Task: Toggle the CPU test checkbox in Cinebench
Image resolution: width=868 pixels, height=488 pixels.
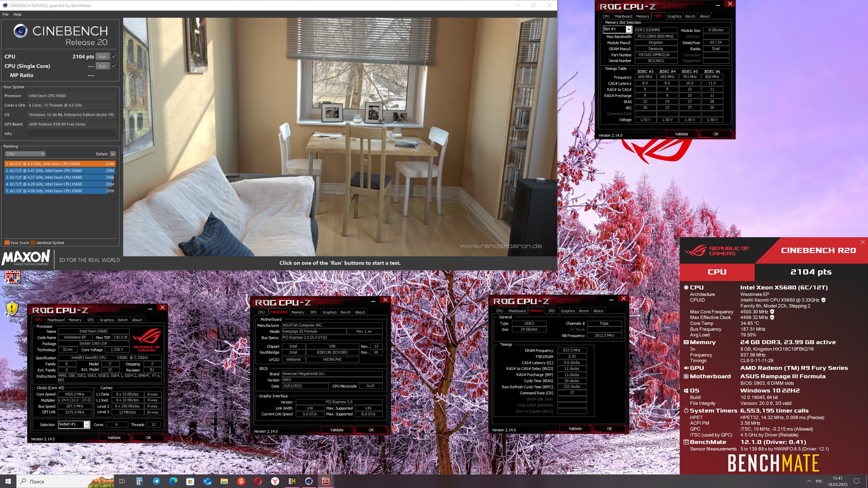Action: pos(114,56)
